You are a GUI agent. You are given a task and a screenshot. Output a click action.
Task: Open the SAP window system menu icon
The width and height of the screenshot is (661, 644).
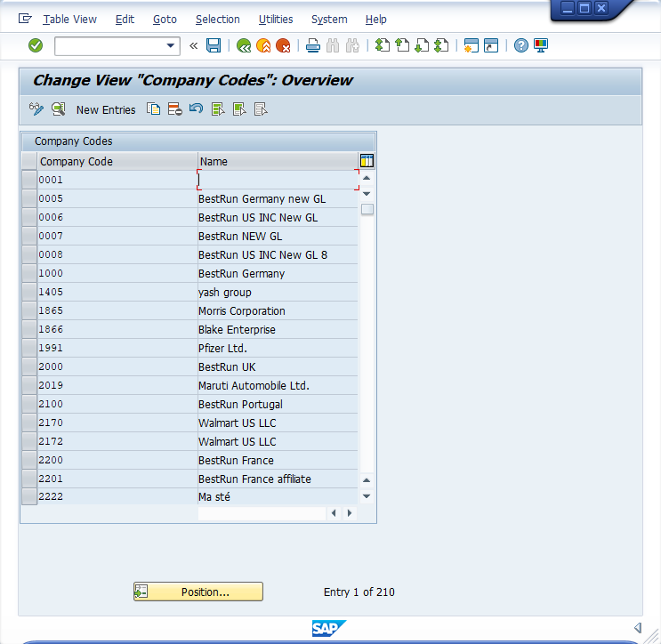(25, 19)
